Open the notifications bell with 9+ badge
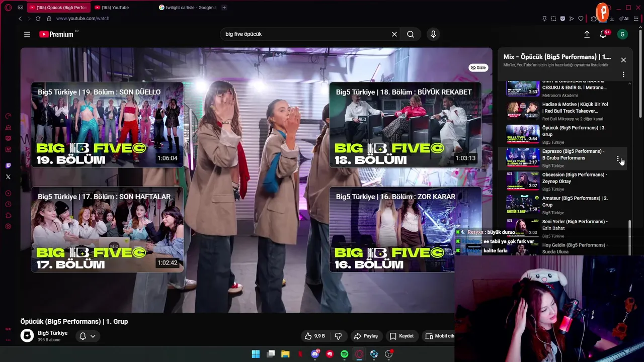Image resolution: width=644 pixels, height=362 pixels. click(x=603, y=34)
